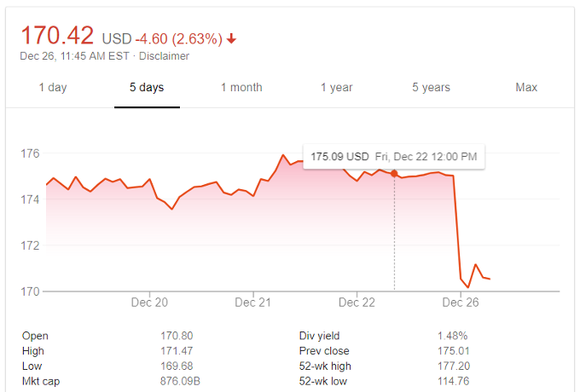Viewport: 580px width, 392px height.
Task: Select the 5 days tab
Action: coord(147,87)
